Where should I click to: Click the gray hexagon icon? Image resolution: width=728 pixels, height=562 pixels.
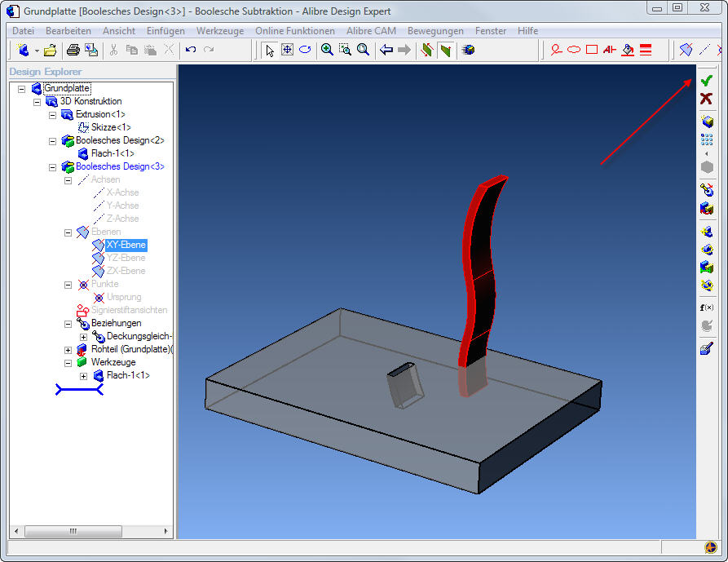707,167
